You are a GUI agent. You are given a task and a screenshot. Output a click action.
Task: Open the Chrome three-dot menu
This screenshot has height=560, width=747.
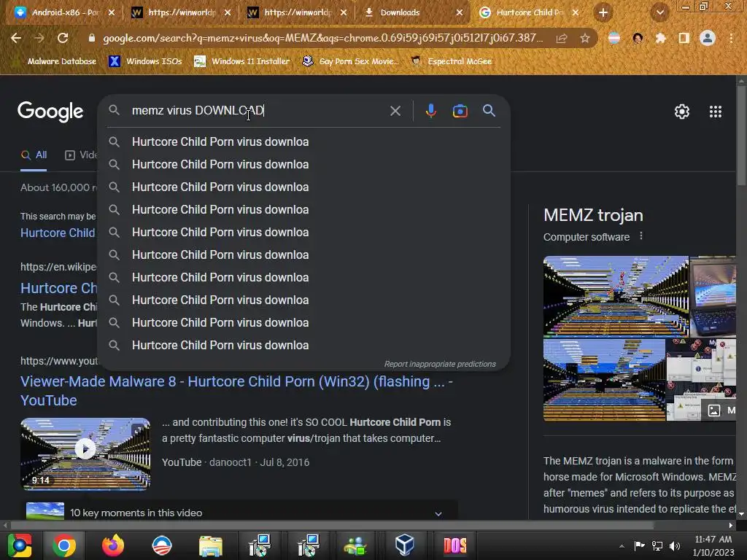pyautogui.click(x=731, y=38)
